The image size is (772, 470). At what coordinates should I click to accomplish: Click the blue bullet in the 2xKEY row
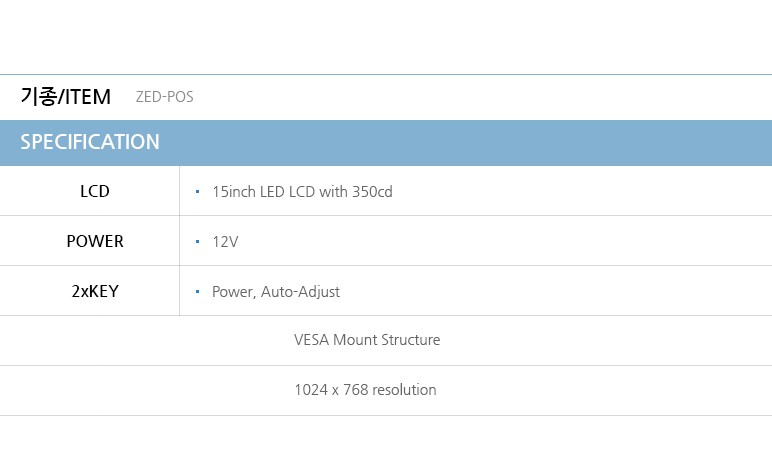coord(198,291)
